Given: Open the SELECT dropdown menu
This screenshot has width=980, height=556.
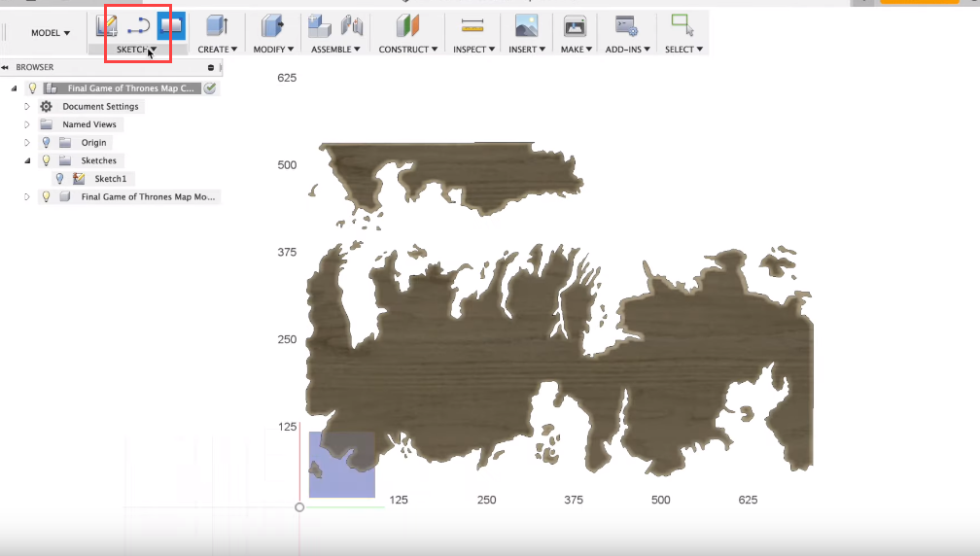Looking at the screenshot, I should pos(683,49).
